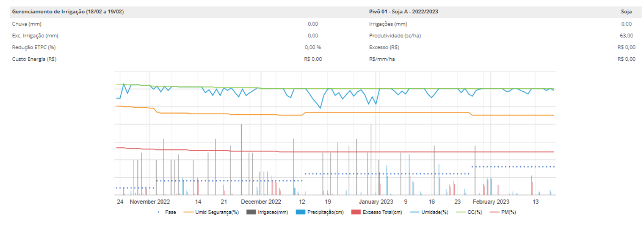Click the Produtividade value 63,00
Screen dimensions: 644x226
point(627,35)
